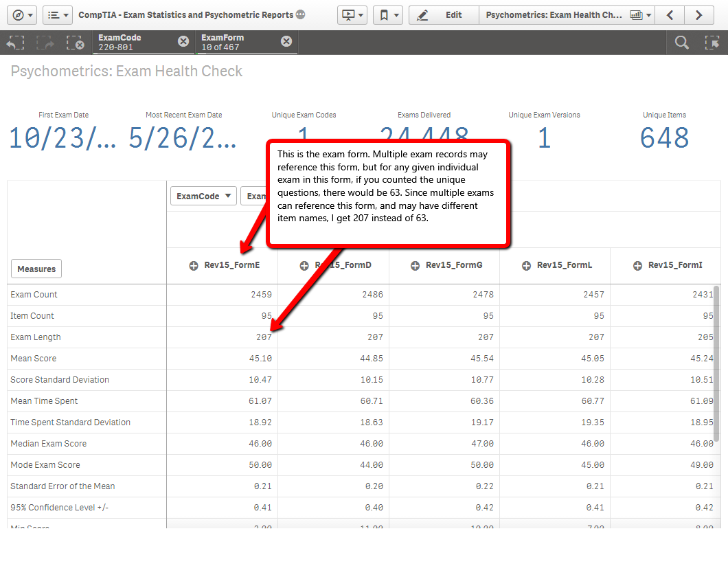The image size is (728, 575).
Task: Go to the previous sheet arrow
Action: 670,15
